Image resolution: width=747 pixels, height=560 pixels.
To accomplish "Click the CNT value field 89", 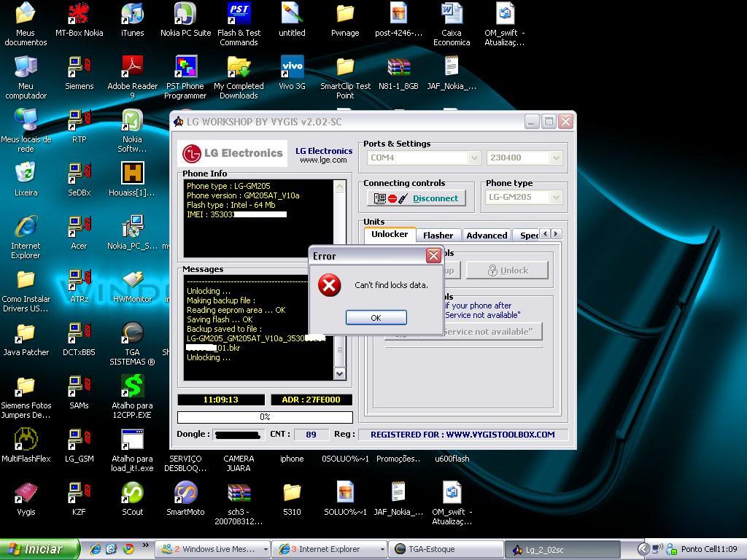I will click(x=311, y=435).
